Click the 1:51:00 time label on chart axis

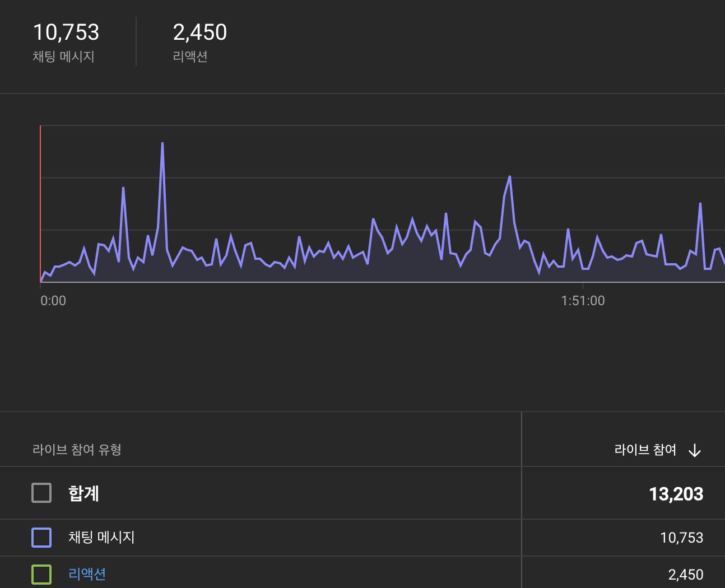583,301
